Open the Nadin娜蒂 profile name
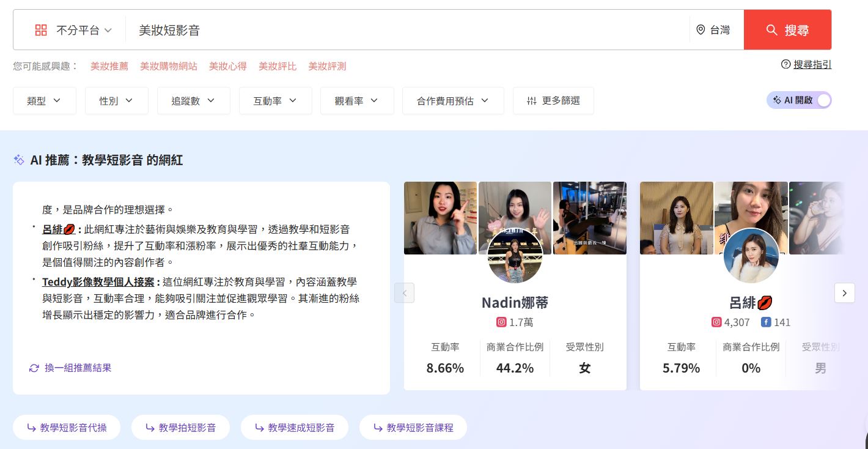 tap(515, 302)
